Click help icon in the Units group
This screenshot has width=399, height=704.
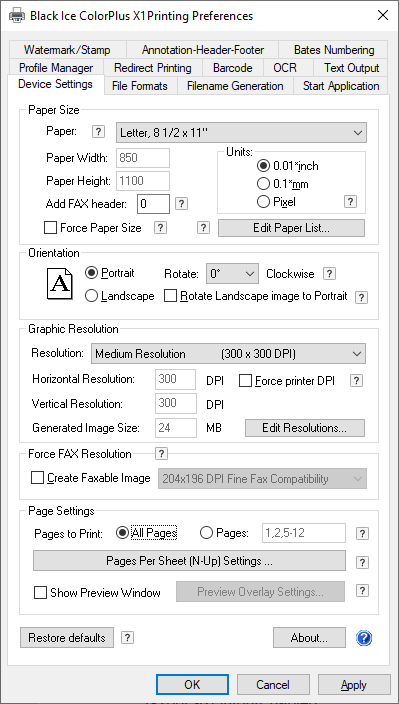click(x=351, y=202)
